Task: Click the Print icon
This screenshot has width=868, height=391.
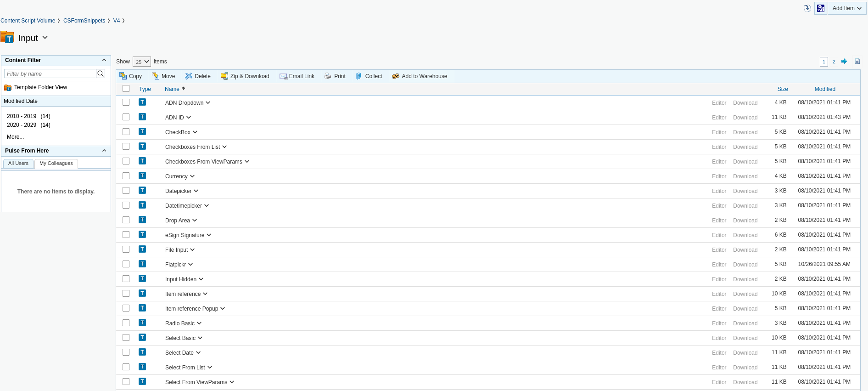Action: 328,76
